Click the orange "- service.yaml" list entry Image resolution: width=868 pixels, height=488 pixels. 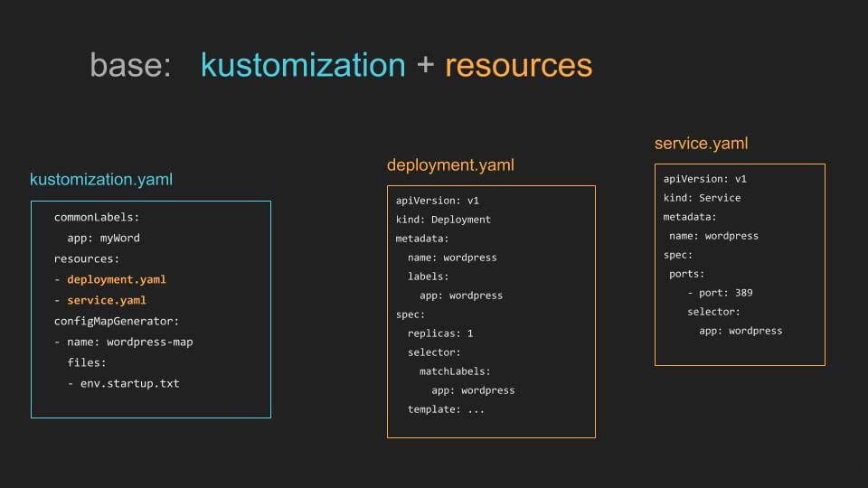(100, 300)
